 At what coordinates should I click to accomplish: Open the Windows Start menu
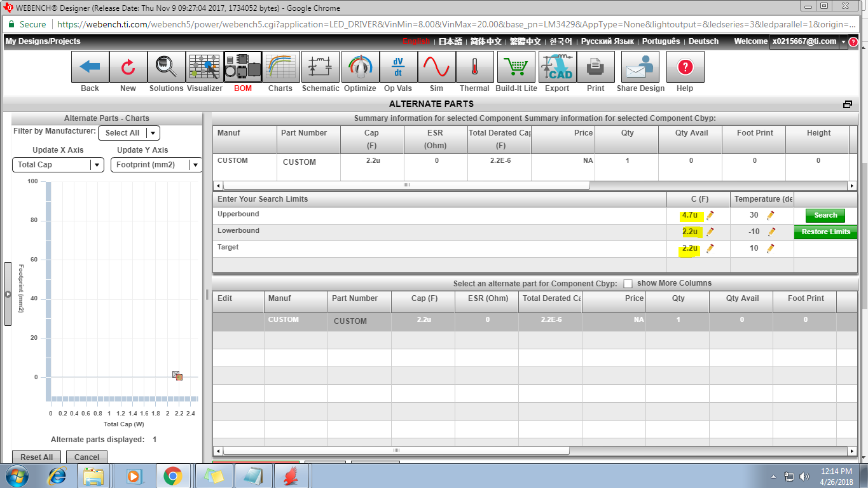click(x=15, y=476)
